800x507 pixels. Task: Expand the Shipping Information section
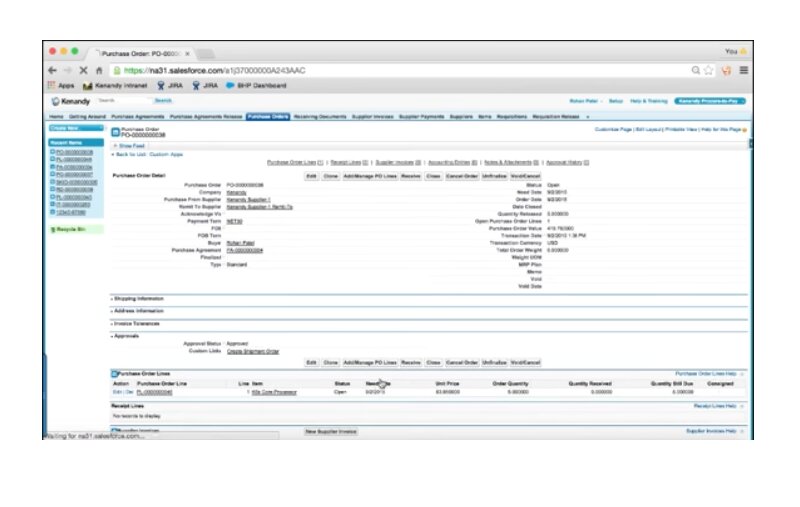[x=138, y=298]
